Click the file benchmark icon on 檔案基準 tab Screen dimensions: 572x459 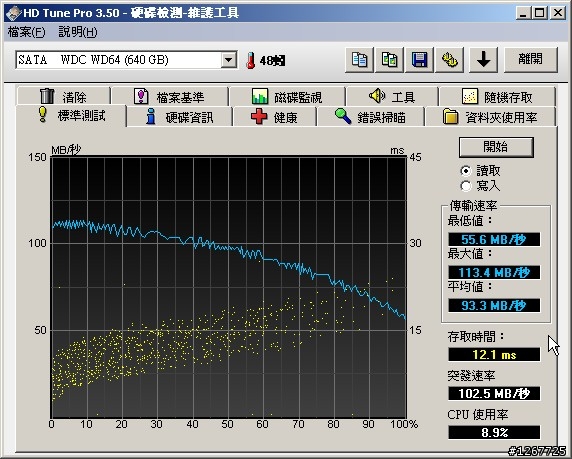click(x=141, y=96)
